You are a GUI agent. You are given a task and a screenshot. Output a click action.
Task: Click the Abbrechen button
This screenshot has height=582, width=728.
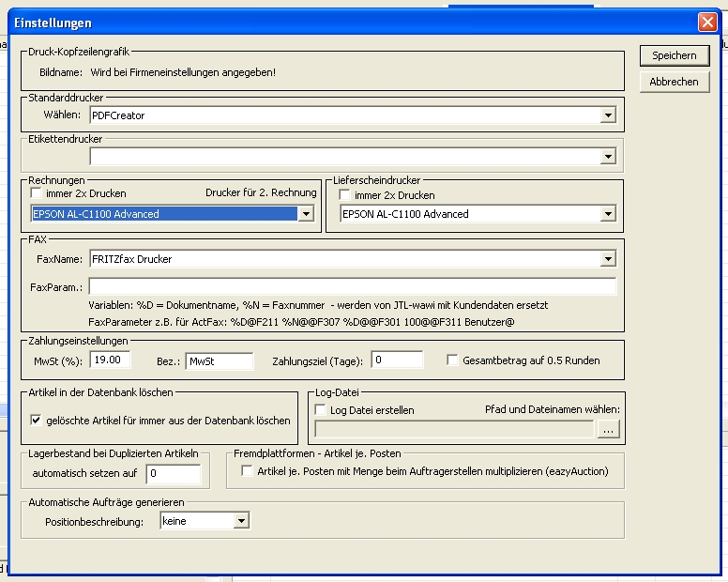coord(674,83)
